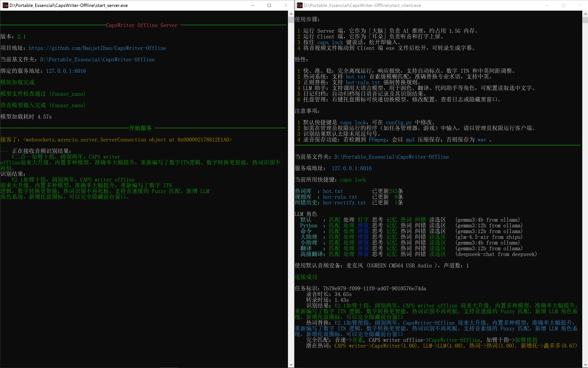Click the green 连接成功 status text
588x368 pixels.
[x=306, y=277]
